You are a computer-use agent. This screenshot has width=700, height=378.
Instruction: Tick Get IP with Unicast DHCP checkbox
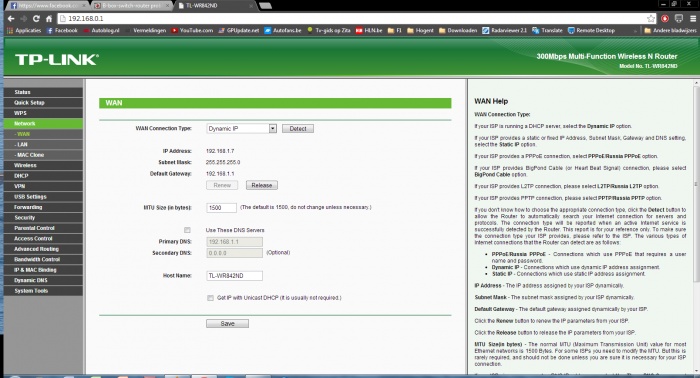(x=210, y=298)
